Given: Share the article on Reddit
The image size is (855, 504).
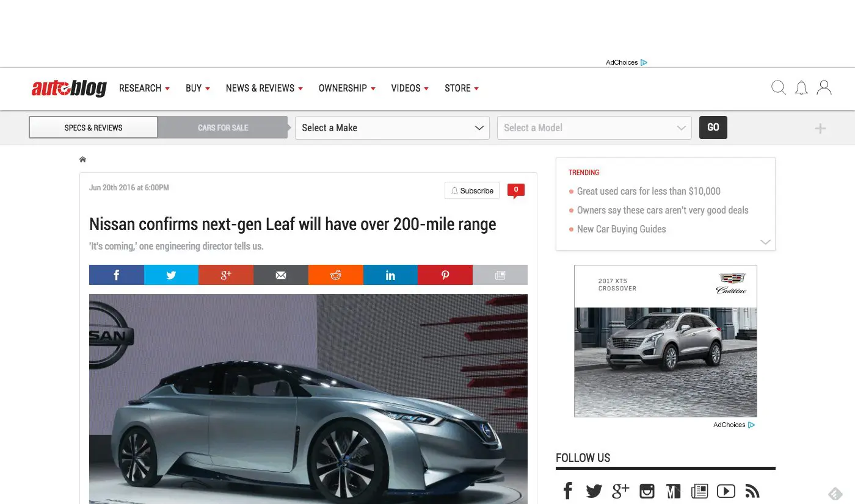Looking at the screenshot, I should coord(335,275).
